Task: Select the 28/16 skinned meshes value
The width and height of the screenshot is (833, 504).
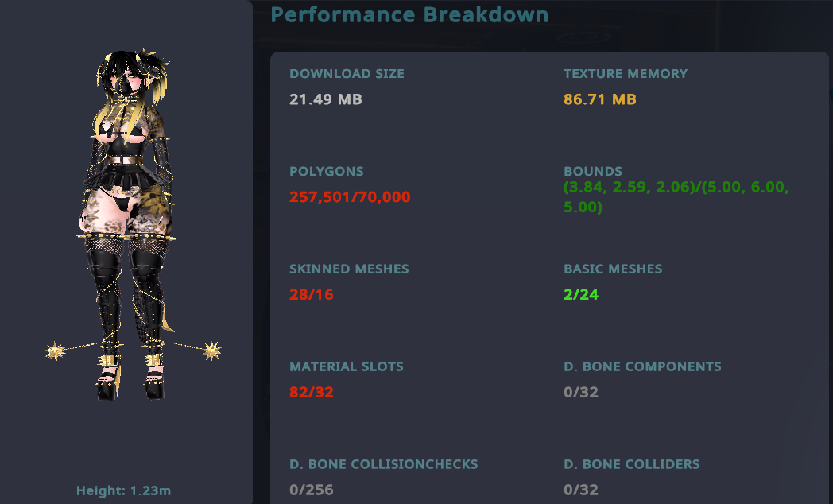Action: click(x=312, y=295)
